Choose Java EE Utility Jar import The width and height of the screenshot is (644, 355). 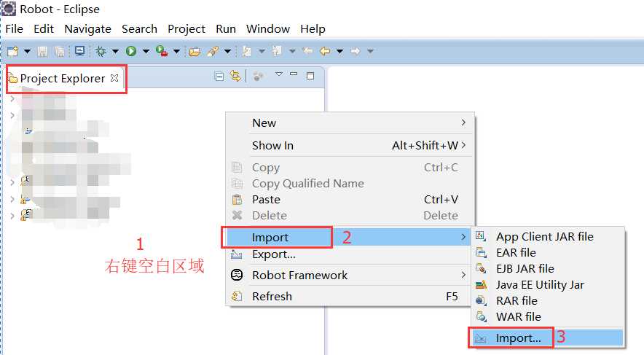click(548, 285)
